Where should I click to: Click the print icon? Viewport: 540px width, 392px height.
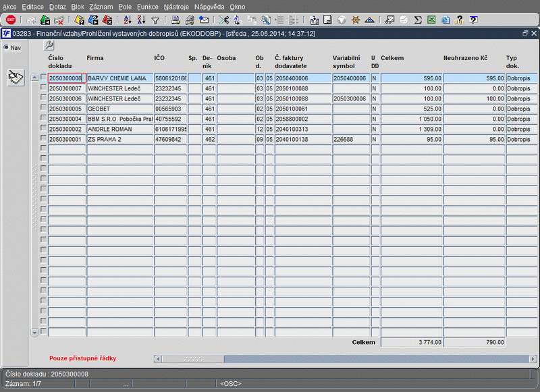175,20
